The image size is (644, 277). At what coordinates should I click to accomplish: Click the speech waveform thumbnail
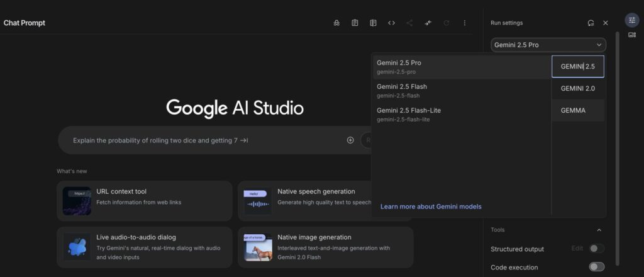[258, 201]
